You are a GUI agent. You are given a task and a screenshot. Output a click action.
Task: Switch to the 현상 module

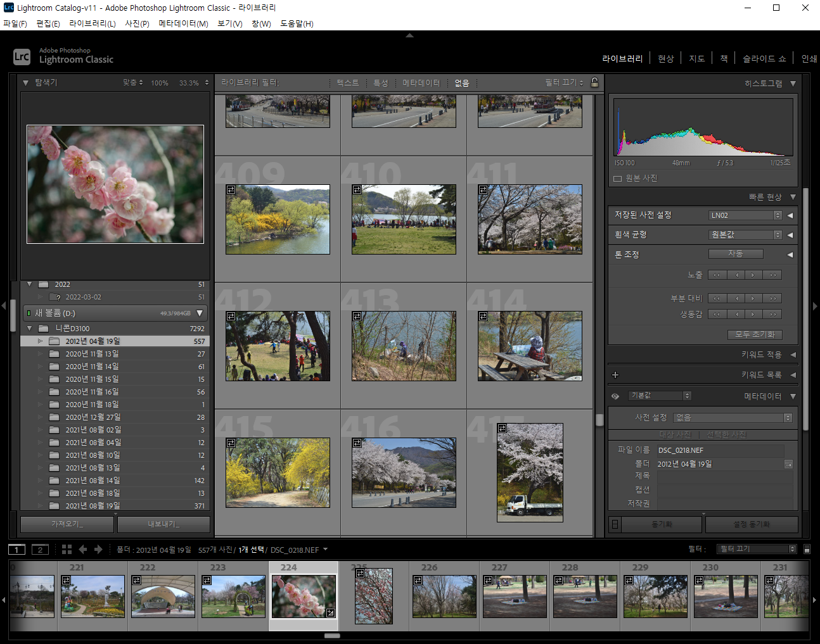click(x=666, y=59)
